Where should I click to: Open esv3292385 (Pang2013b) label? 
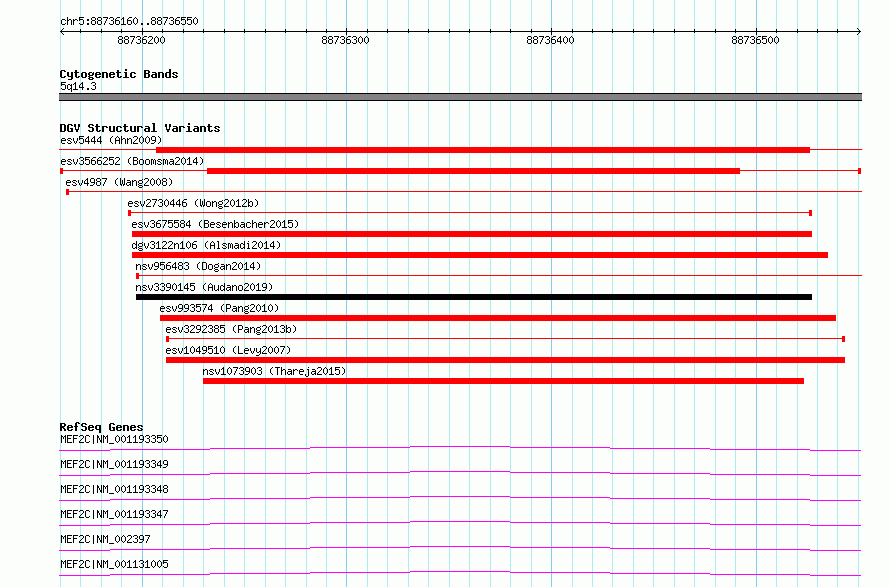(231, 329)
